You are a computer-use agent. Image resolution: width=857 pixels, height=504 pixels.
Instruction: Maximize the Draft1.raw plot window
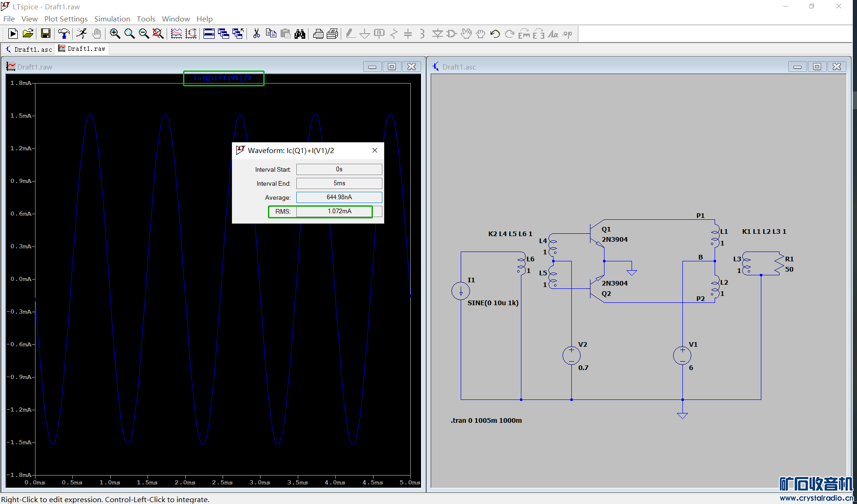pos(392,67)
